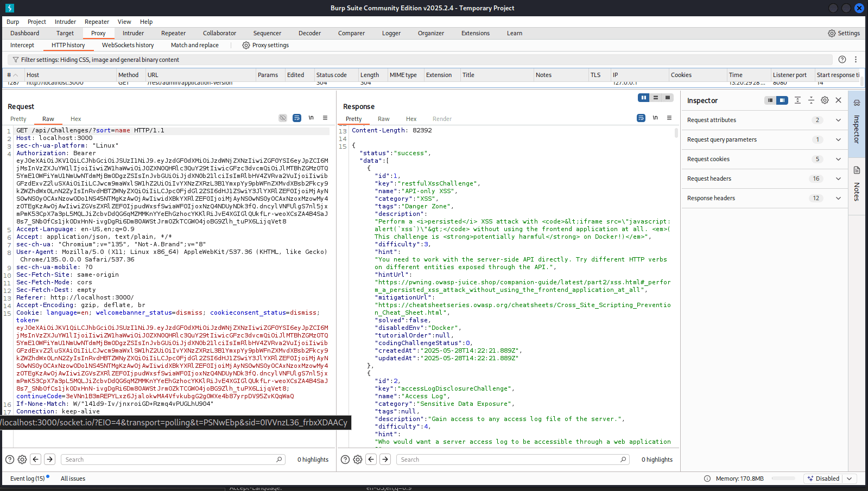Open All issues panel
868x491 pixels.
coord(73,479)
